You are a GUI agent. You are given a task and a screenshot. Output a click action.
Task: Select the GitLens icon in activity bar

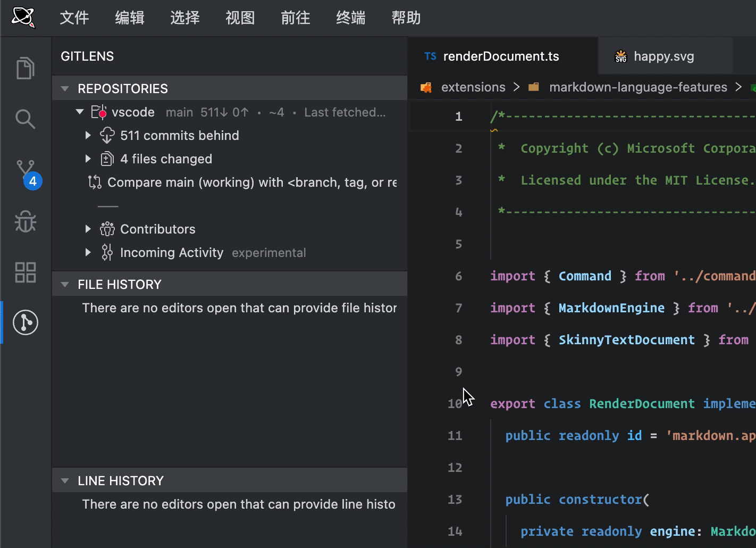26,322
